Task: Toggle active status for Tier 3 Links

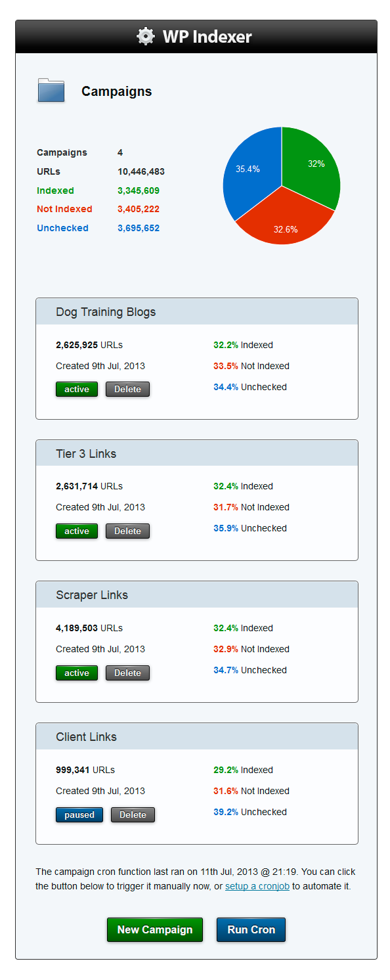Action: [x=77, y=531]
